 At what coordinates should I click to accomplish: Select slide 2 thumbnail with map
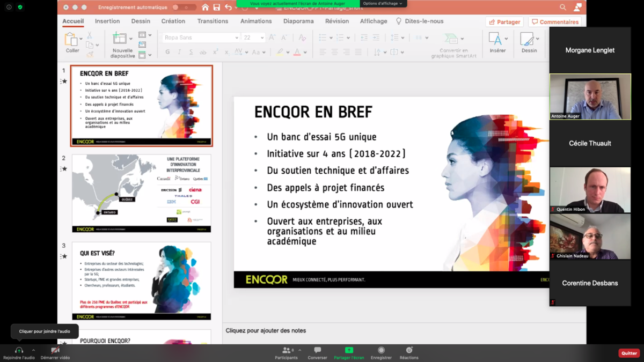[x=142, y=193]
